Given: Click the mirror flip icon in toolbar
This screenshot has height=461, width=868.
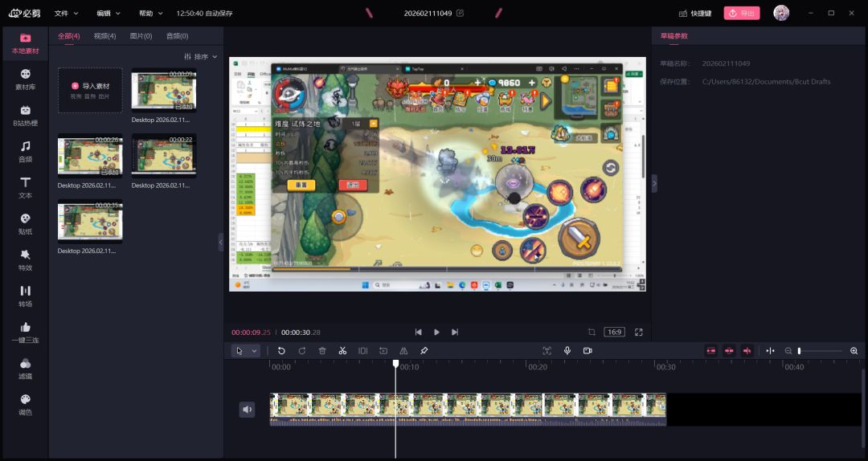Looking at the screenshot, I should click(403, 351).
